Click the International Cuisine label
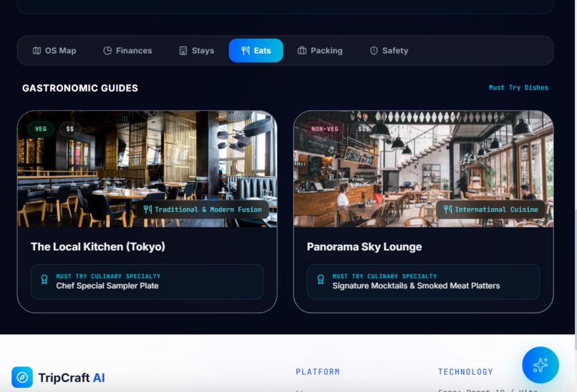This screenshot has width=577, height=392. 490,210
